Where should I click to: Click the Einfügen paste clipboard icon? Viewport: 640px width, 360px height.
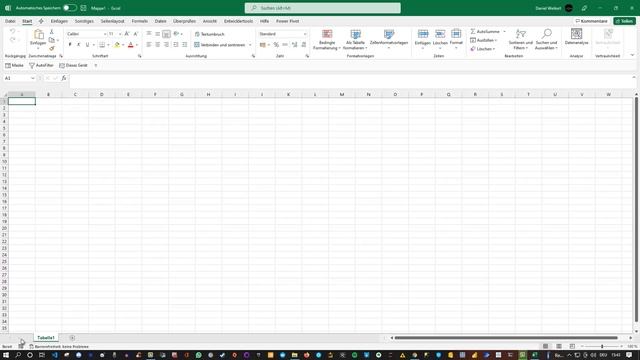(x=38, y=35)
